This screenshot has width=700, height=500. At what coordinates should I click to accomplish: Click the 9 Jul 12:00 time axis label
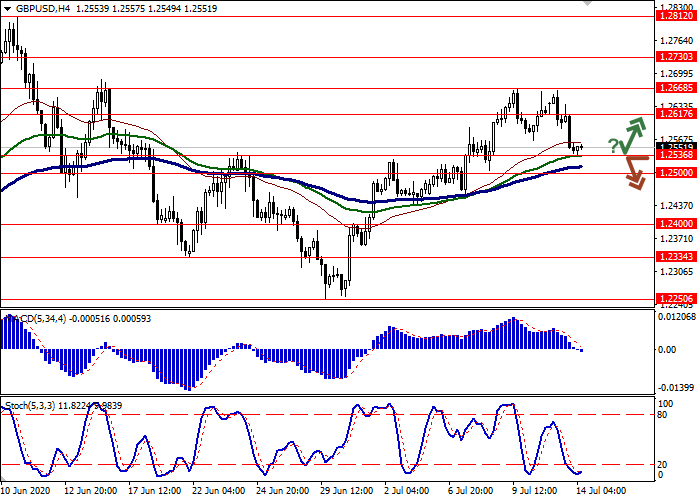[x=535, y=491]
